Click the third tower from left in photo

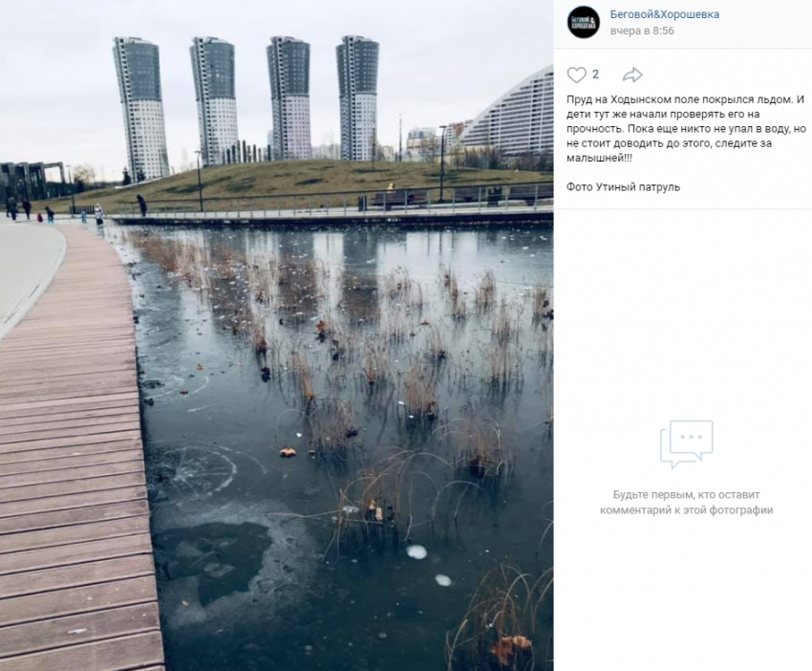point(289,97)
